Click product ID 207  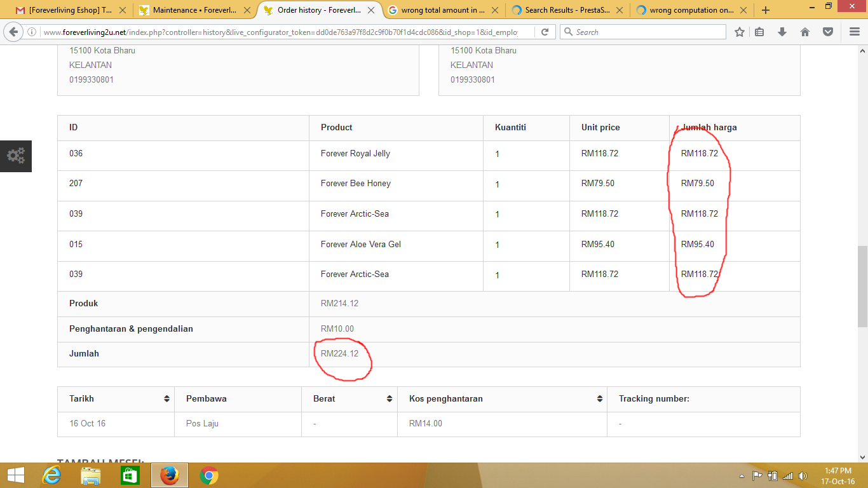[x=76, y=184]
